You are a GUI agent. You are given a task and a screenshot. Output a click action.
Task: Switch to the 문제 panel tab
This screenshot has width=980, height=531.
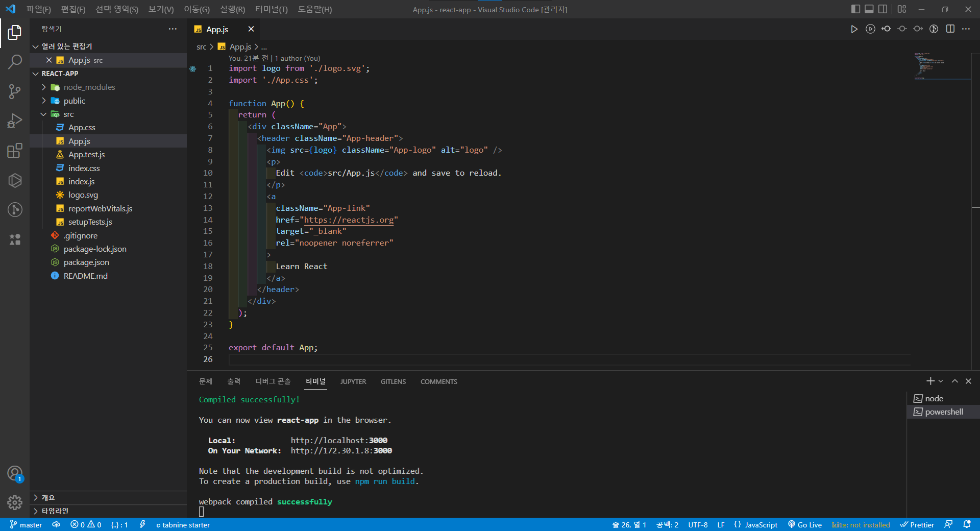tap(206, 381)
